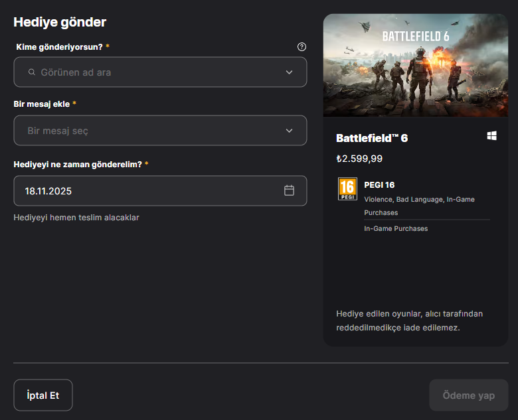The width and height of the screenshot is (518, 420).
Task: Click the refund notice about gifted games
Action: tap(409, 320)
